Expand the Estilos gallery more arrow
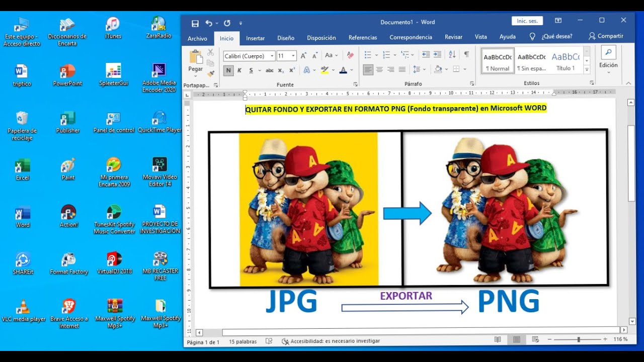This screenshot has width=644, height=362. tap(587, 69)
